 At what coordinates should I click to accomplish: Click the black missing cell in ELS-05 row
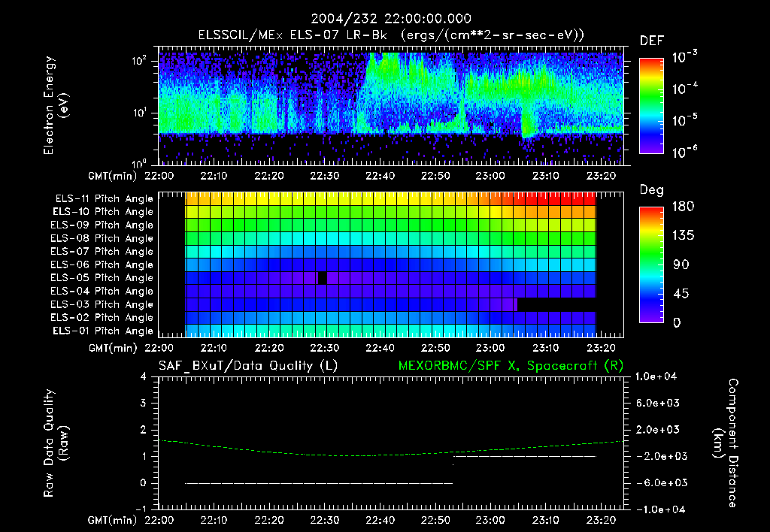click(322, 278)
